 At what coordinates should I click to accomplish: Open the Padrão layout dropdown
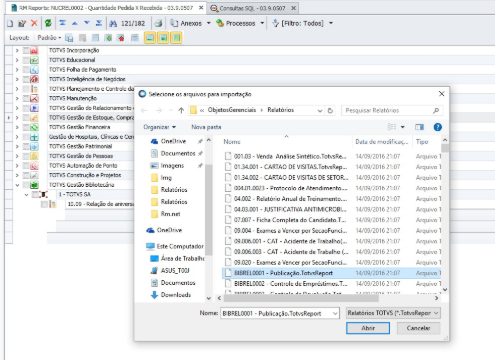[x=49, y=38]
